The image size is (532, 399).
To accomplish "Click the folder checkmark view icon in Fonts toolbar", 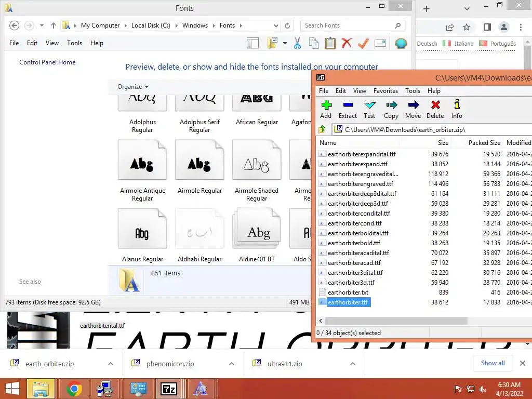I will coord(272,43).
